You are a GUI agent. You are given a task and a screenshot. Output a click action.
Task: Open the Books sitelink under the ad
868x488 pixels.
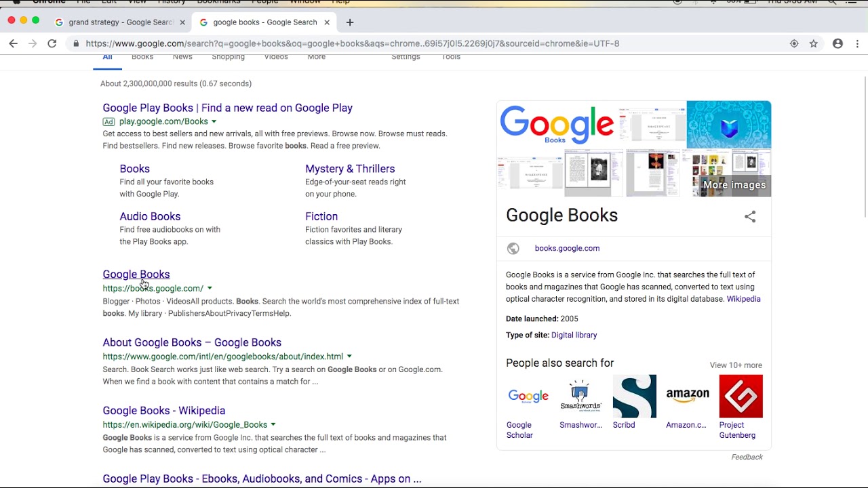point(135,169)
